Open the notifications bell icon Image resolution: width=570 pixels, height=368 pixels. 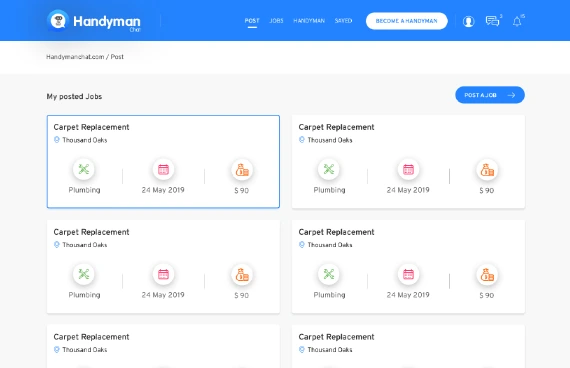517,21
